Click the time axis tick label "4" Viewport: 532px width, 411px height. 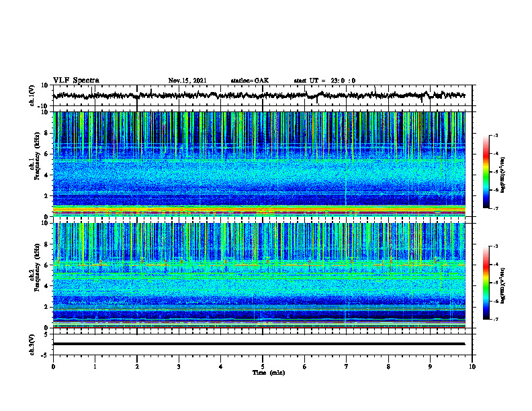(x=221, y=367)
